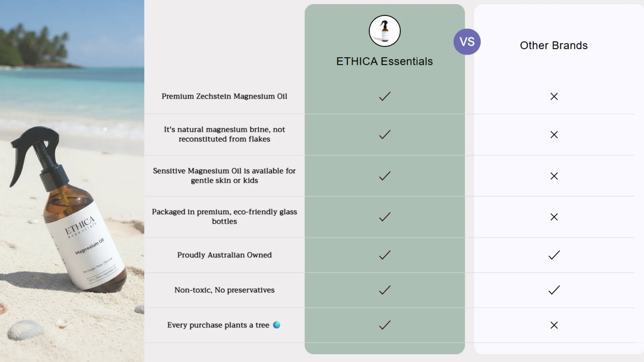The height and width of the screenshot is (362, 644).
Task: Click the Proudly Australian Owned feature label
Action: [224, 255]
